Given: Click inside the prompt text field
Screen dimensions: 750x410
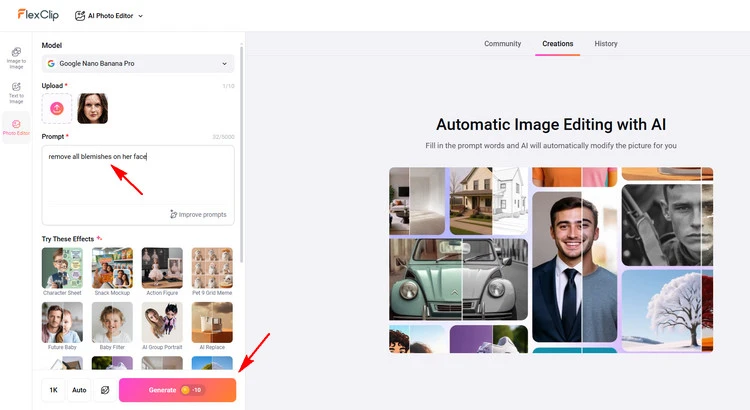Looking at the screenshot, I should pyautogui.click(x=138, y=180).
